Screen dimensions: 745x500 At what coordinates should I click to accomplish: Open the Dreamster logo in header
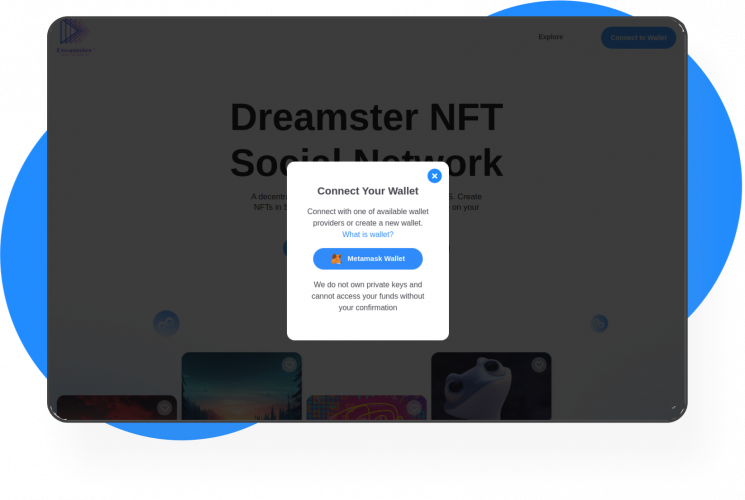tap(74, 37)
